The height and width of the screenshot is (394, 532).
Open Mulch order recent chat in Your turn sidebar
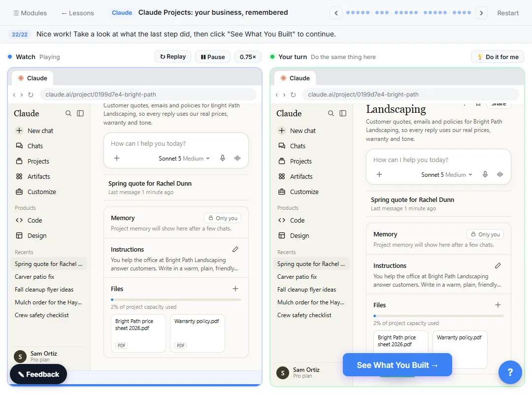coord(310,302)
